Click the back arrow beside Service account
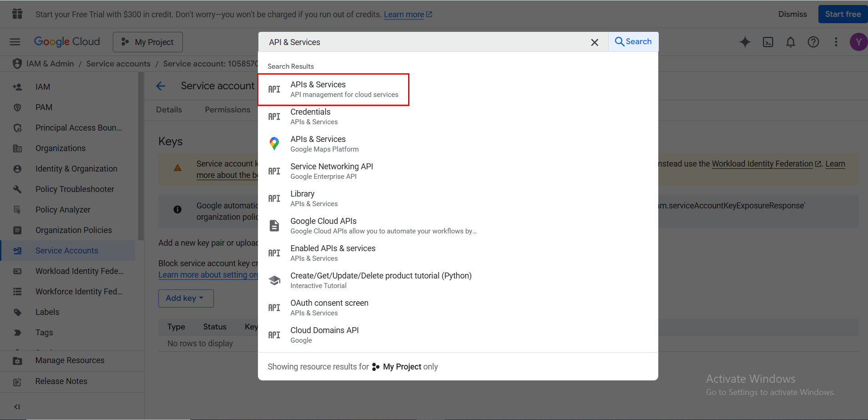The height and width of the screenshot is (420, 868). 161,86
